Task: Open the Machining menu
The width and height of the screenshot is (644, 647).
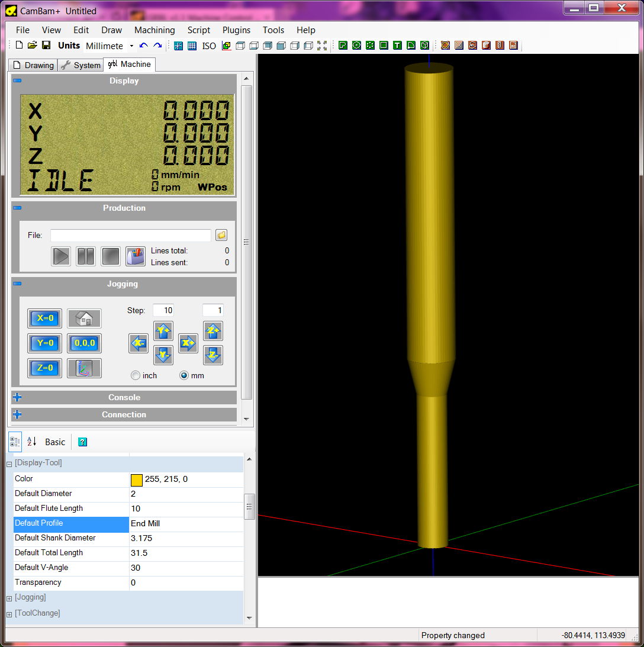Action: pos(154,30)
